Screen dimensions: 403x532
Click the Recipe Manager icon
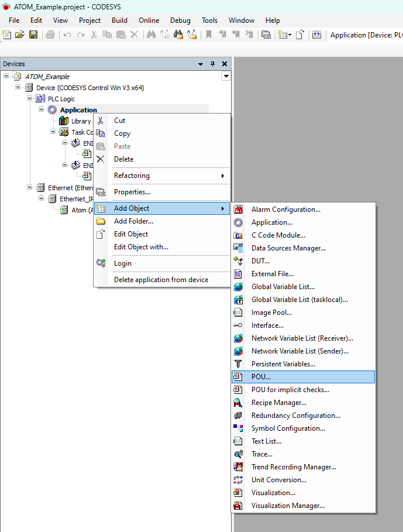[x=238, y=403]
